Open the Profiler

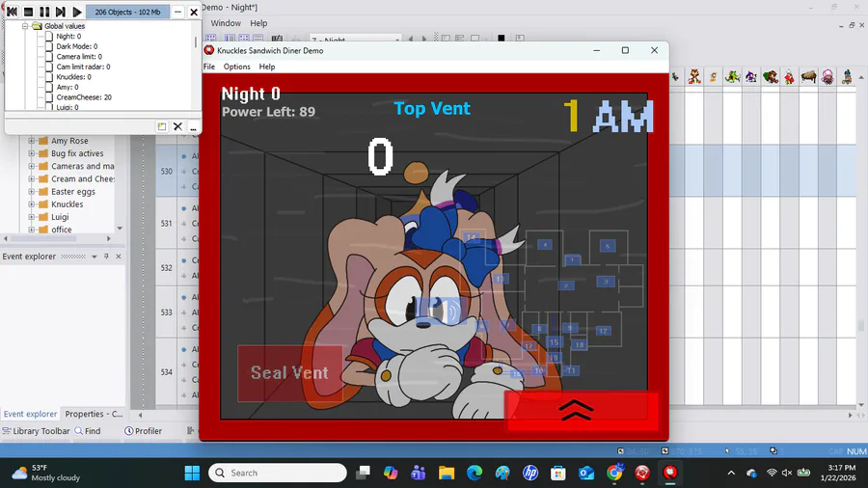[144, 431]
